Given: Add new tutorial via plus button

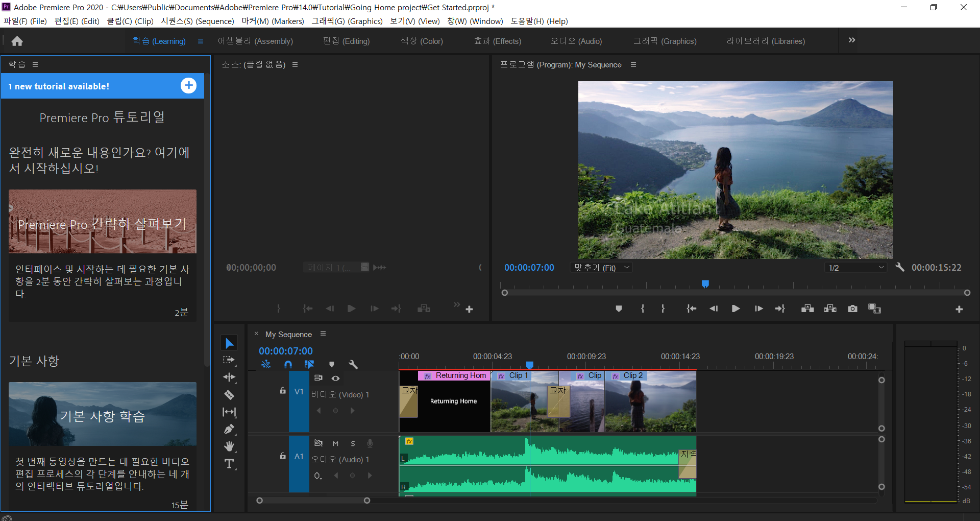Looking at the screenshot, I should [188, 86].
